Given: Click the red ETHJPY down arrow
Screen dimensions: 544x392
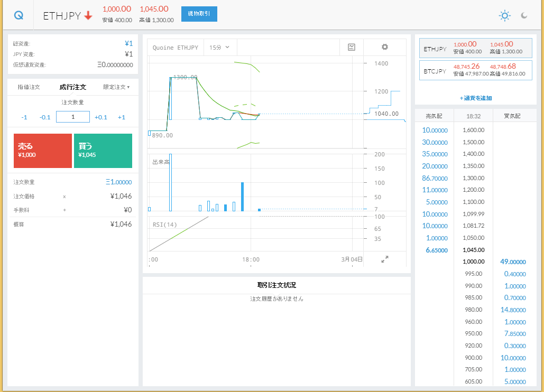Looking at the screenshot, I should coord(88,15).
